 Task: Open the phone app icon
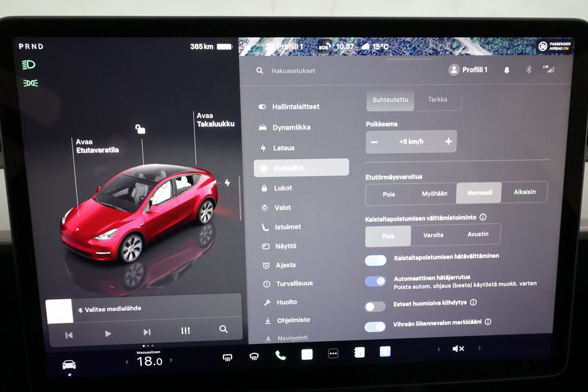pos(280,355)
